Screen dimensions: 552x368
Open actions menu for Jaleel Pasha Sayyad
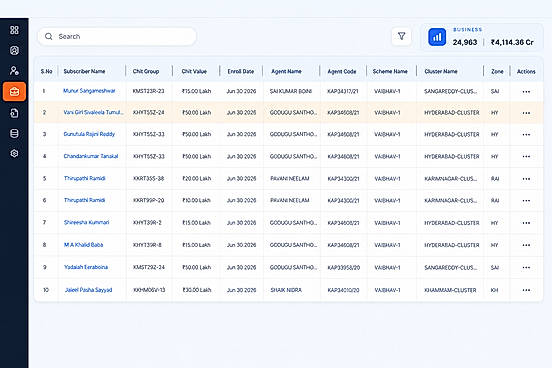pyautogui.click(x=526, y=290)
